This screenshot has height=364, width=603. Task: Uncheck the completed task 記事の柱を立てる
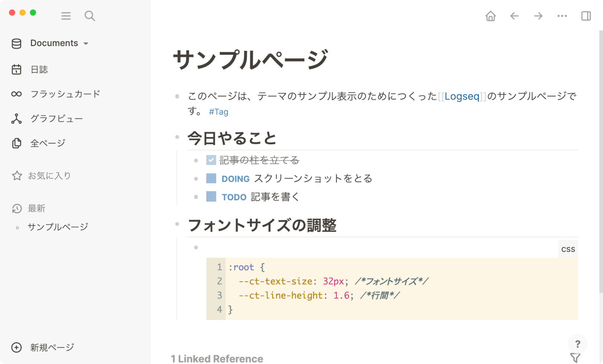coord(211,160)
